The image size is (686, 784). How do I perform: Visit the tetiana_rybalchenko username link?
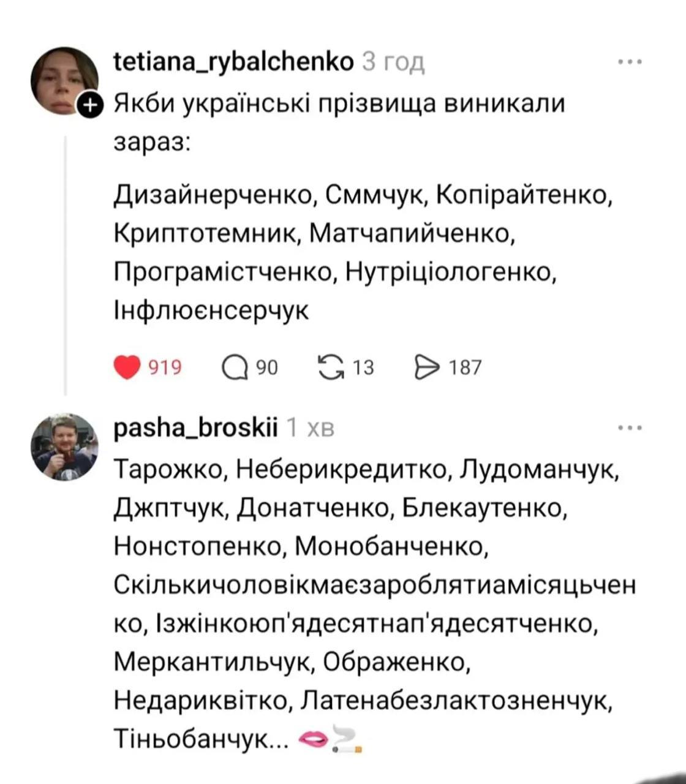[x=234, y=62]
